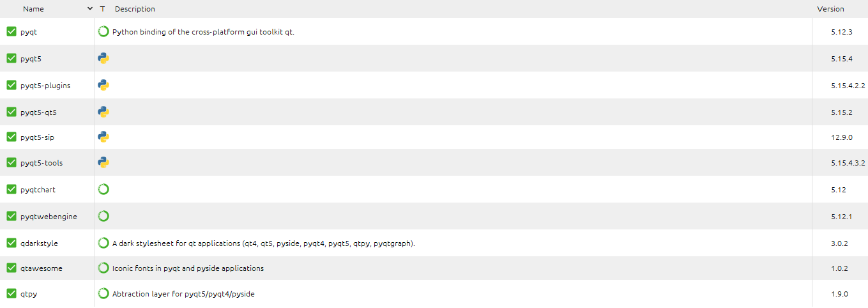
Task: Click the conda icon beside pyqtchart
Action: [x=103, y=190]
